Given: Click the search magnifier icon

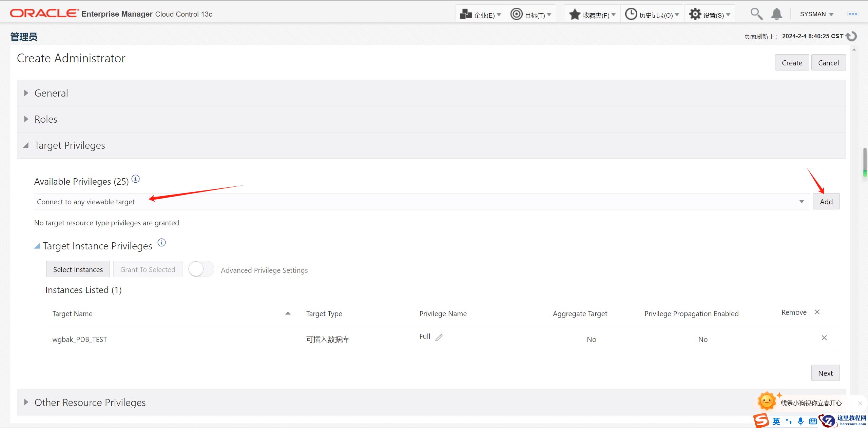Looking at the screenshot, I should click(x=756, y=14).
